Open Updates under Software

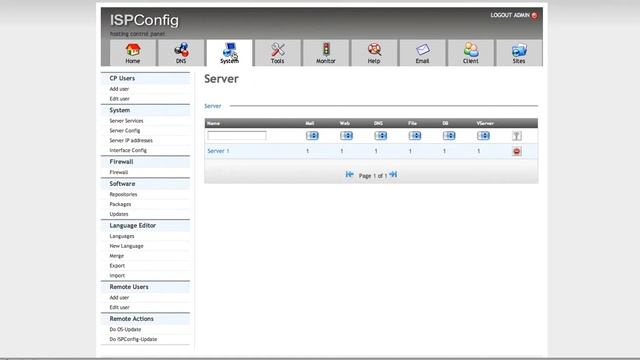pos(118,214)
